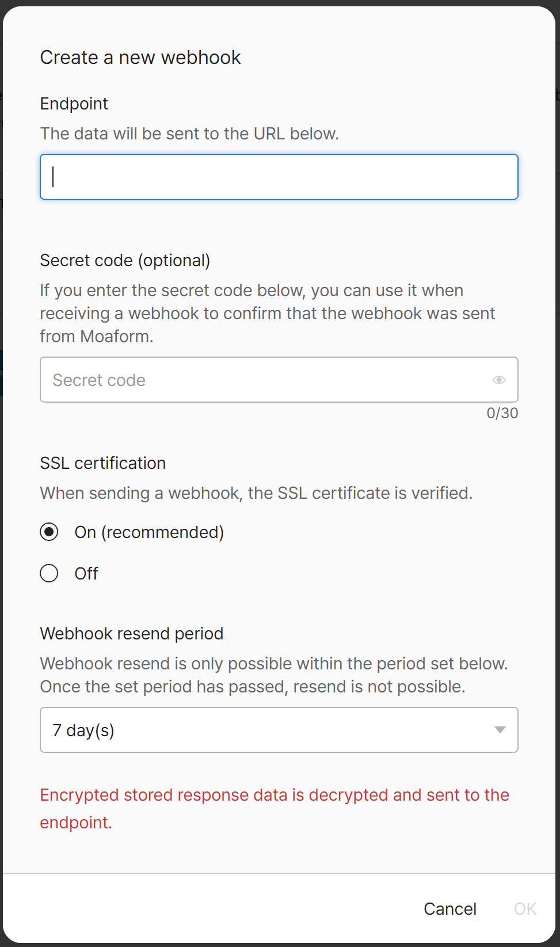Click the 0/30 character counter
The height and width of the screenshot is (947, 560).
click(x=501, y=413)
